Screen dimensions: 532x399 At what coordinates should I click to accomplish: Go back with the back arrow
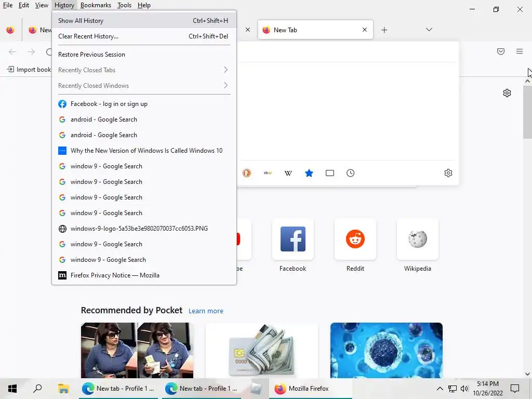coord(12,51)
